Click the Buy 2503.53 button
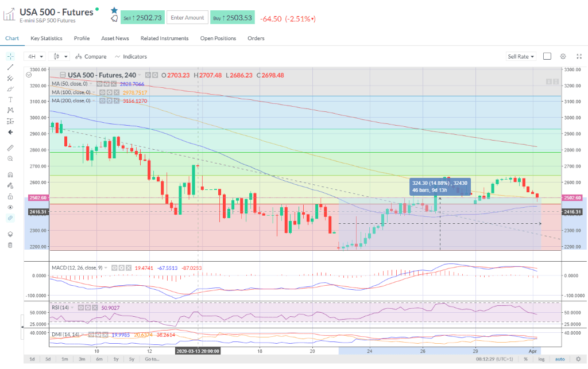 pos(233,18)
